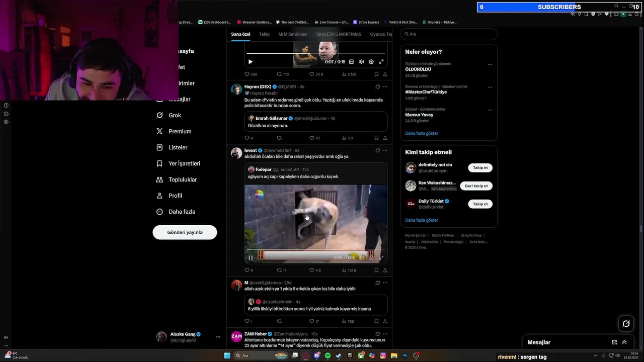Enter fullscreen on the top video
The width and height of the screenshot is (644, 362).
point(381,62)
